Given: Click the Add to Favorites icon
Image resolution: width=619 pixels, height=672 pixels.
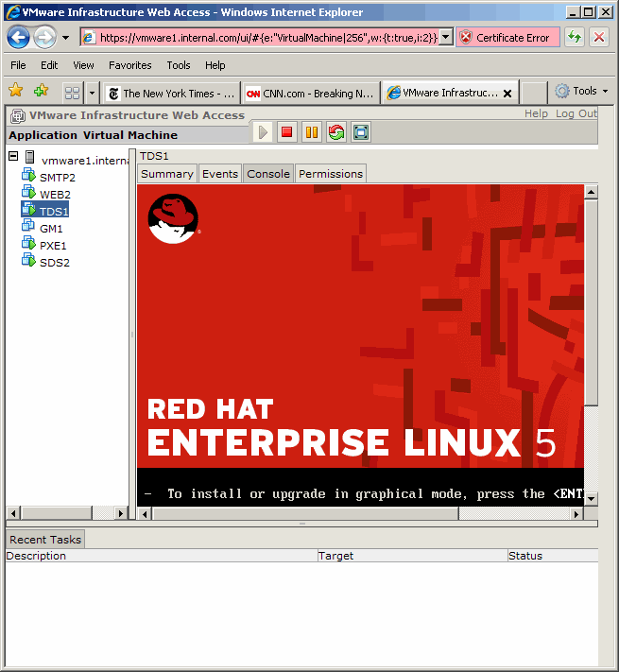Looking at the screenshot, I should [x=41, y=92].
